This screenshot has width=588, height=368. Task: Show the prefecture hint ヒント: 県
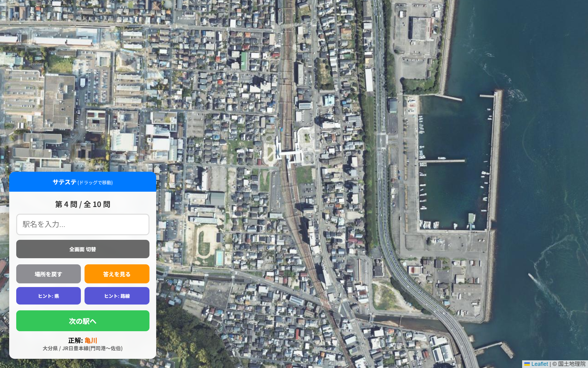(48, 296)
